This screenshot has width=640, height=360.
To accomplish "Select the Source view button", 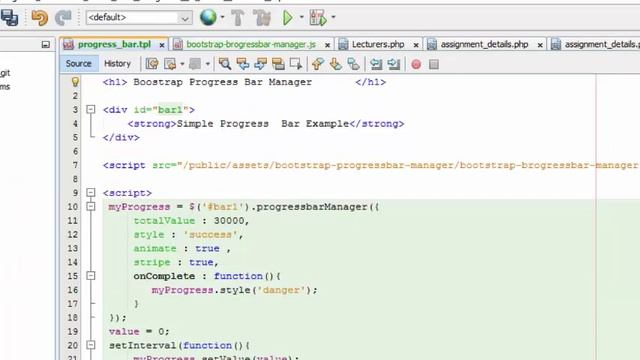I will pos(78,64).
